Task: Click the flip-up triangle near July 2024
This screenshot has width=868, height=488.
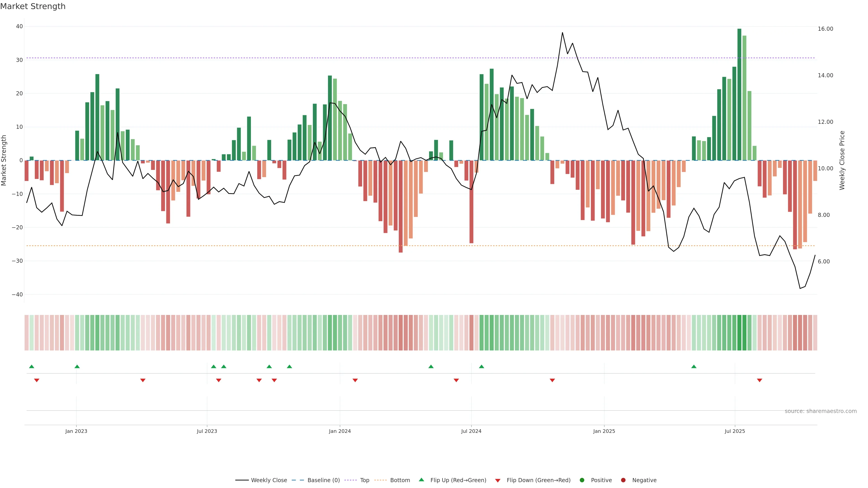Action: [x=481, y=366]
